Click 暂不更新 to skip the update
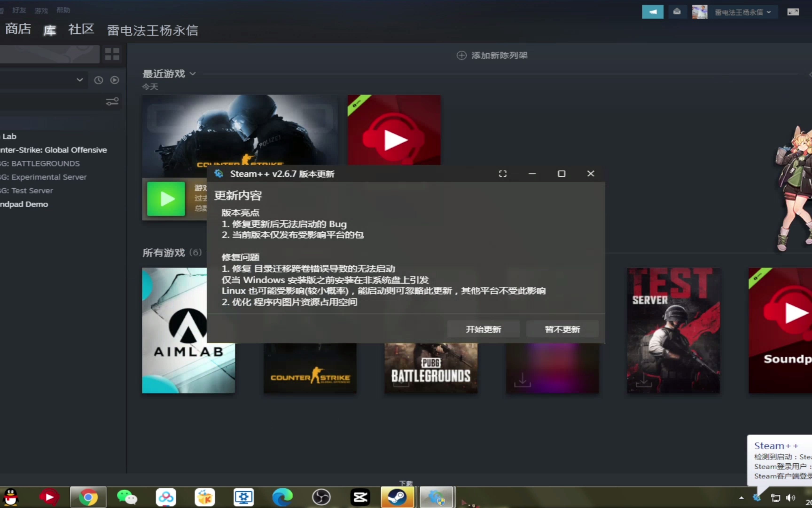This screenshot has height=508, width=812. pyautogui.click(x=562, y=329)
